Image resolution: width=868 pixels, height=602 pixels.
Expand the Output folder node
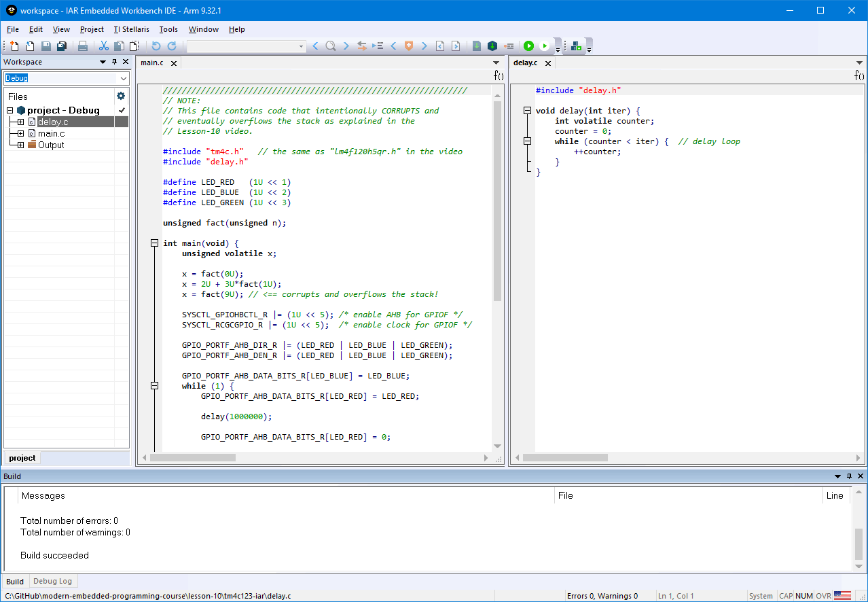pos(20,145)
